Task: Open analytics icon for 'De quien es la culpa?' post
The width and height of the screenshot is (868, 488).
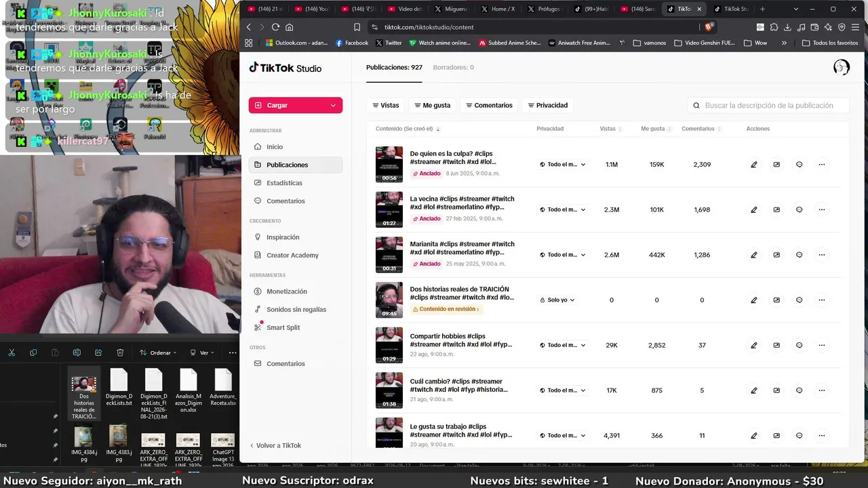Action: click(776, 165)
